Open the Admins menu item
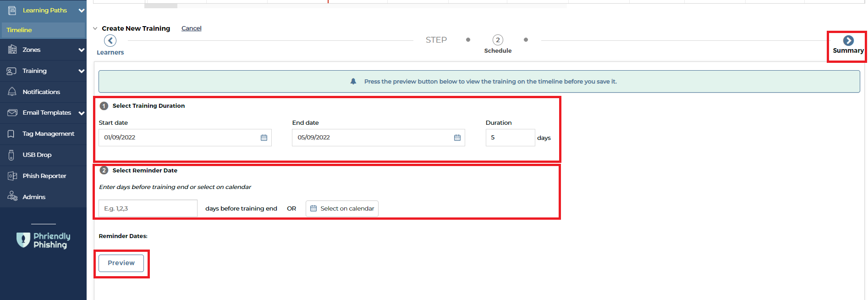This screenshot has height=300, width=868. tap(43, 197)
